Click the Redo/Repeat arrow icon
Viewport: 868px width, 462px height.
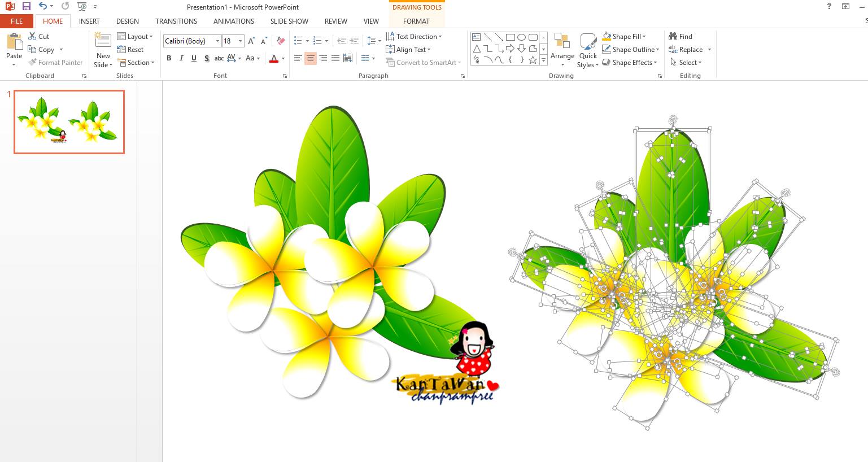click(65, 7)
